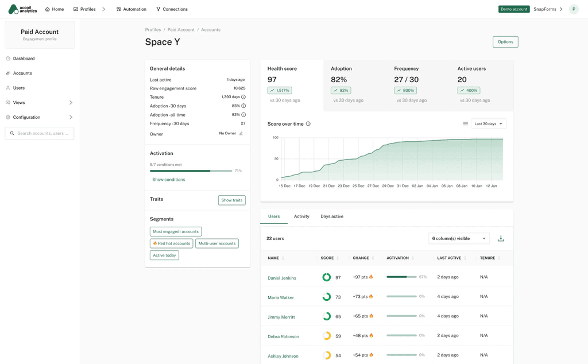
Task: Click the Show traits button
Action: point(232,200)
